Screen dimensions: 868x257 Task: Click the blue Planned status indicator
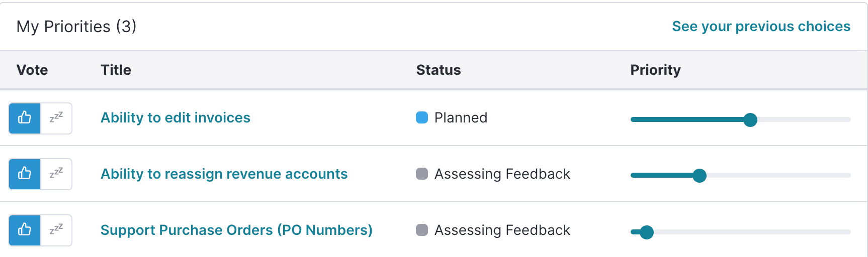[422, 117]
